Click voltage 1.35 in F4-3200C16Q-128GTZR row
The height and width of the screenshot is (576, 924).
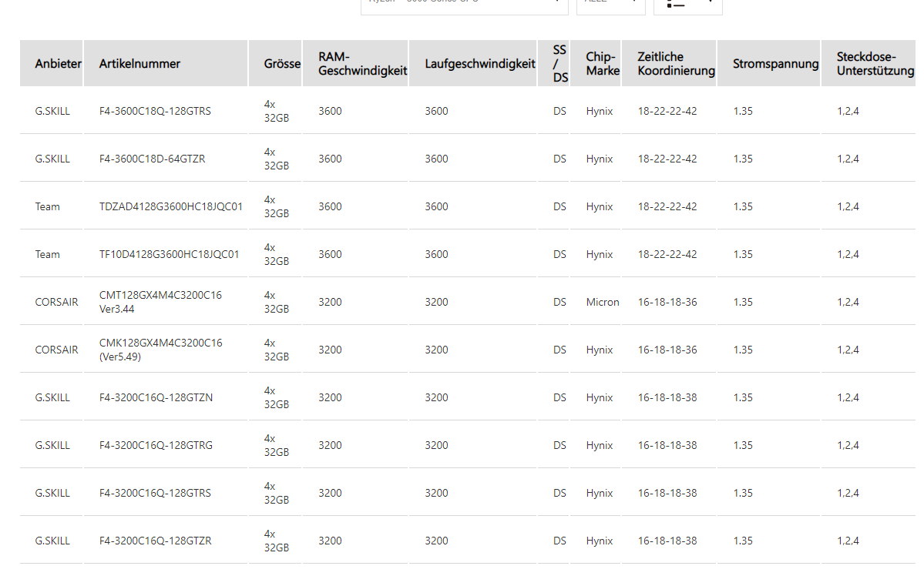743,541
